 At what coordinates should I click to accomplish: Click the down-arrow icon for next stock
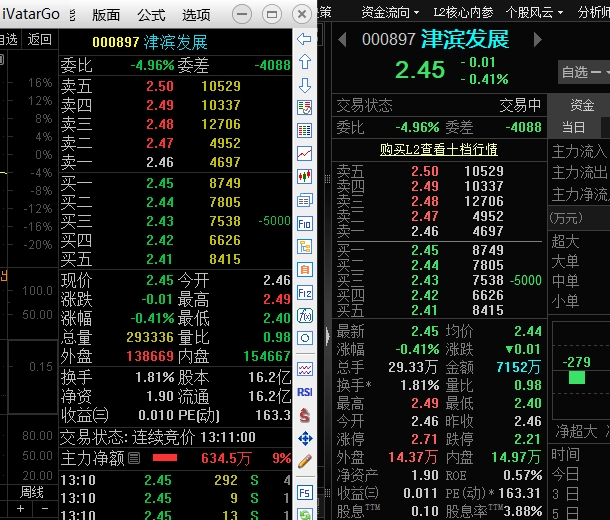[x=304, y=85]
